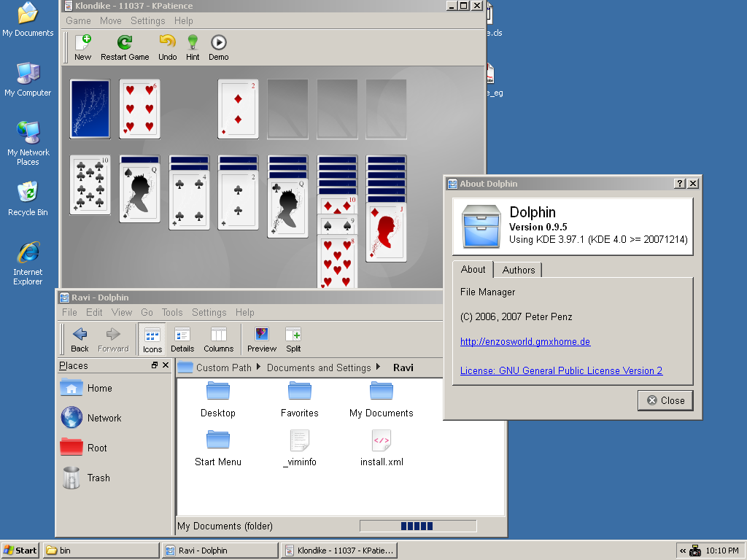Toggle Preview in Dolphin toolbar
Viewport: 747px width, 560px height.
pyautogui.click(x=262, y=340)
